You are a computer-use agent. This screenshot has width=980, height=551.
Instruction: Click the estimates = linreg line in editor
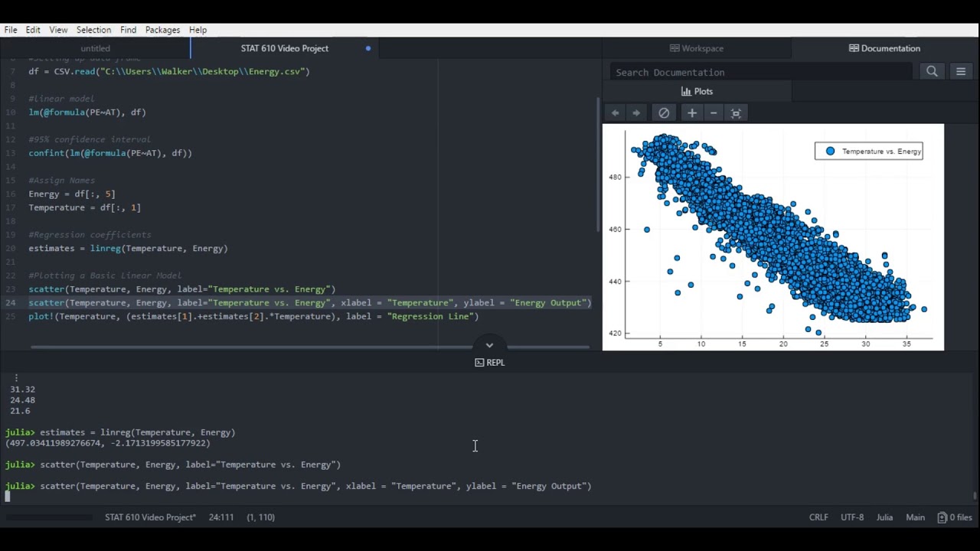pos(128,249)
